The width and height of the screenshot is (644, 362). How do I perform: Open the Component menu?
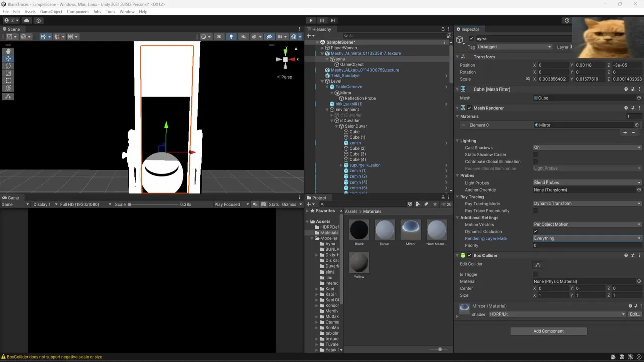point(77,11)
